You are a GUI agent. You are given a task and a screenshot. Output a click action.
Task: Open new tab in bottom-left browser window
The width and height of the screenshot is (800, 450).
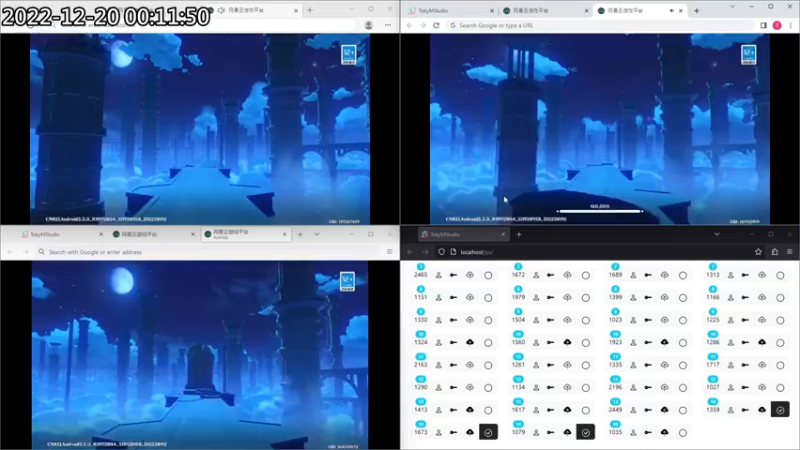[300, 234]
